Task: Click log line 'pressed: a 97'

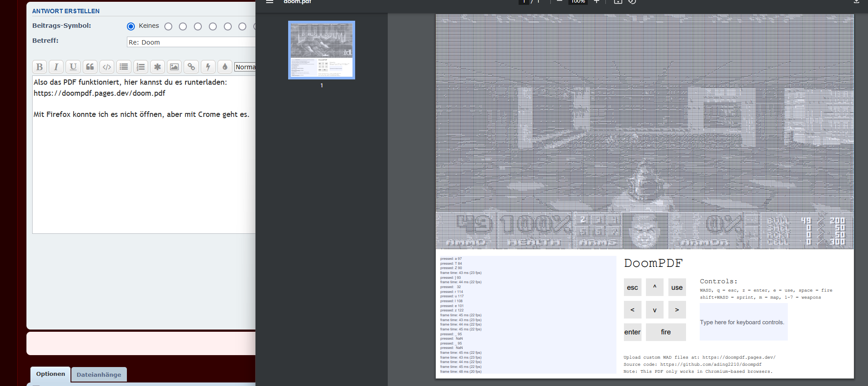Action: tap(451, 259)
